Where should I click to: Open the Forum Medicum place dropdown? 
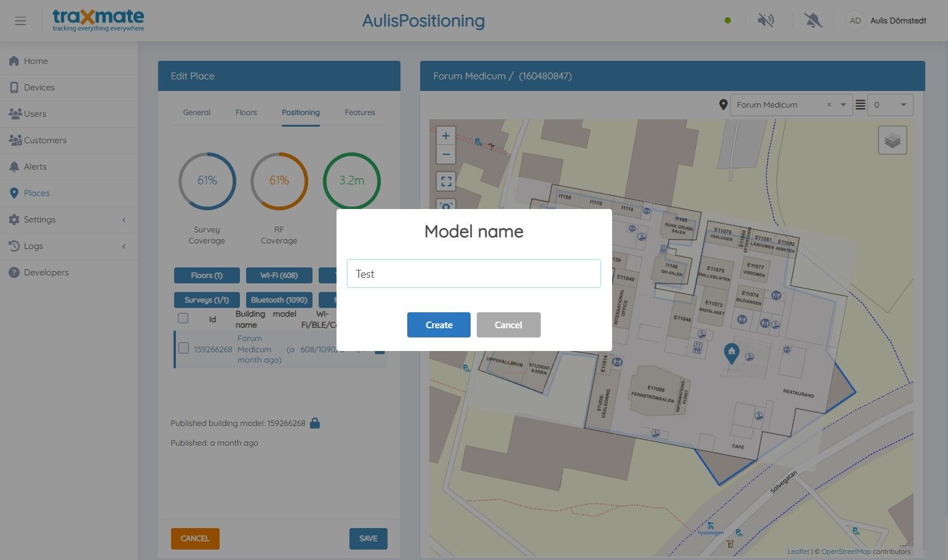pyautogui.click(x=843, y=105)
